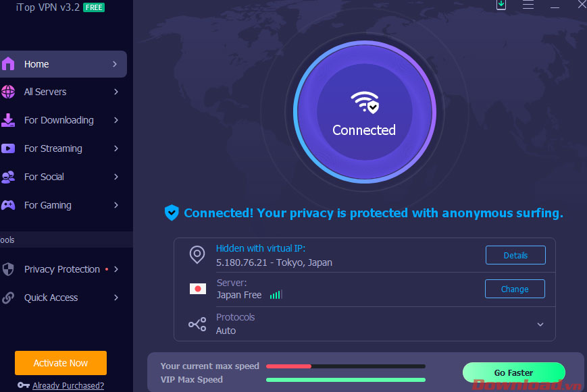Screen dimensions: 587x392
Task: Click the Already Purchased link
Action: click(68, 386)
